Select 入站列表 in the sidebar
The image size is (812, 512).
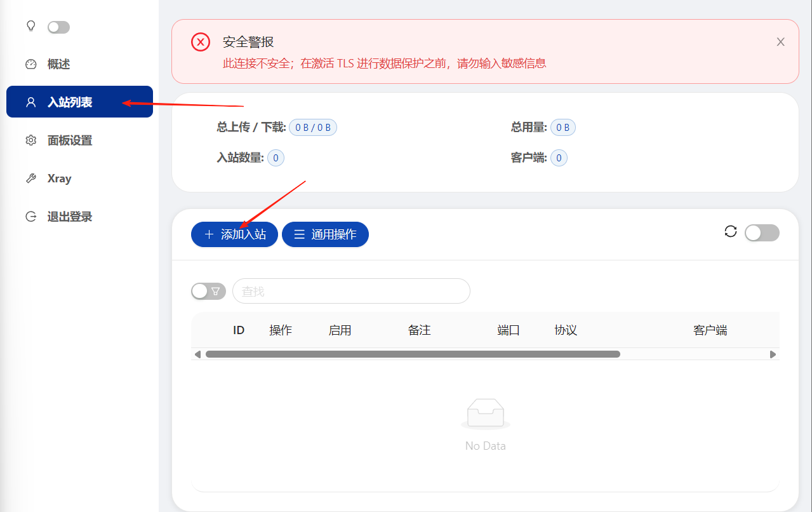(70, 102)
